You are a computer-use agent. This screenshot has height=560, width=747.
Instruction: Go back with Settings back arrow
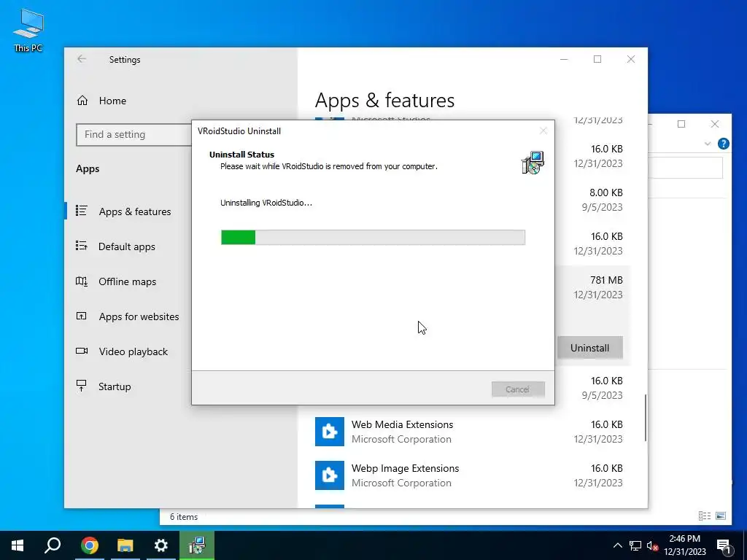pyautogui.click(x=82, y=59)
